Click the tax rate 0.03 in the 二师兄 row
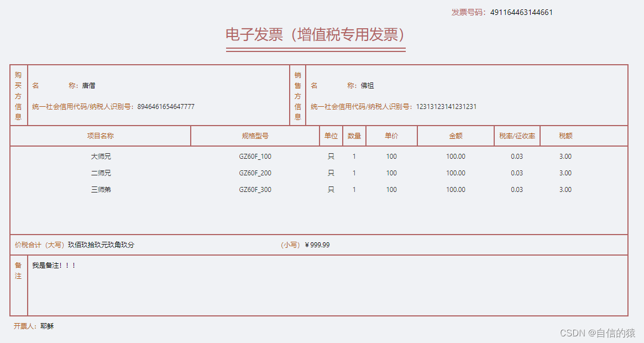The width and height of the screenshot is (644, 343). pos(517,173)
